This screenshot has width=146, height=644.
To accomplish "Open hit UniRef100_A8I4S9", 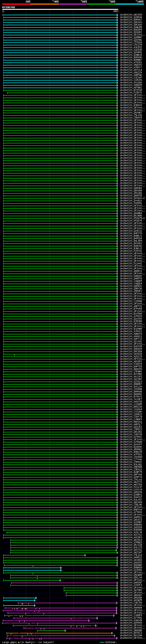I will click(131, 15).
